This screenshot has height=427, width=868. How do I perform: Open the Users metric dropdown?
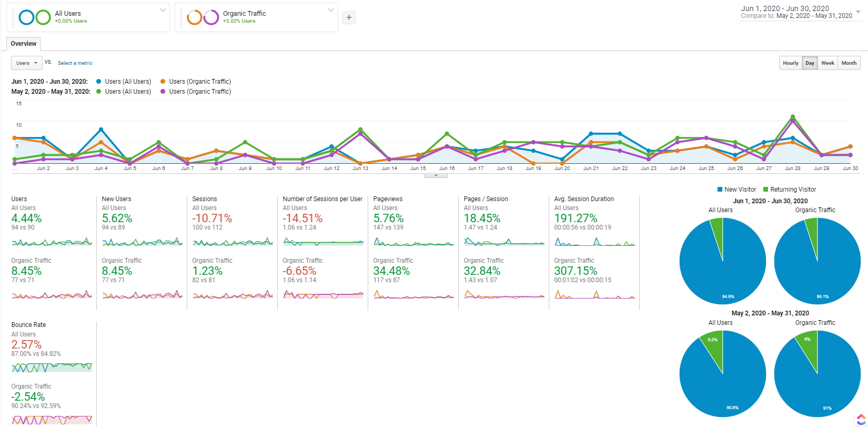(27, 63)
